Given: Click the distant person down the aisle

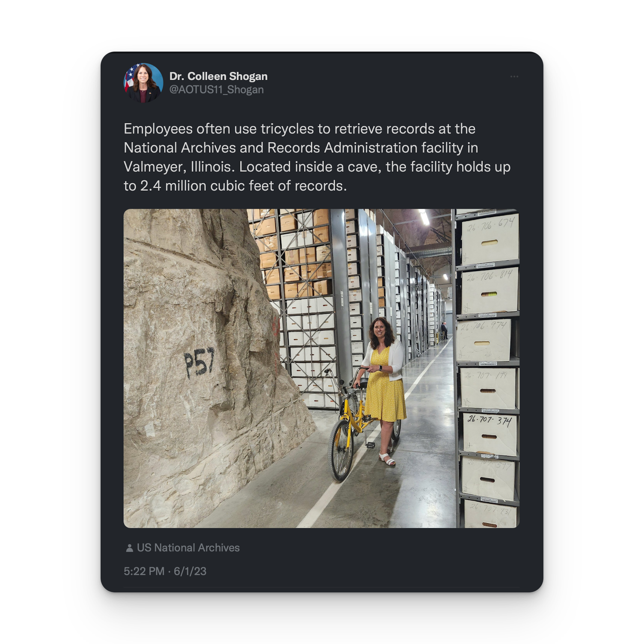Looking at the screenshot, I should tap(444, 331).
